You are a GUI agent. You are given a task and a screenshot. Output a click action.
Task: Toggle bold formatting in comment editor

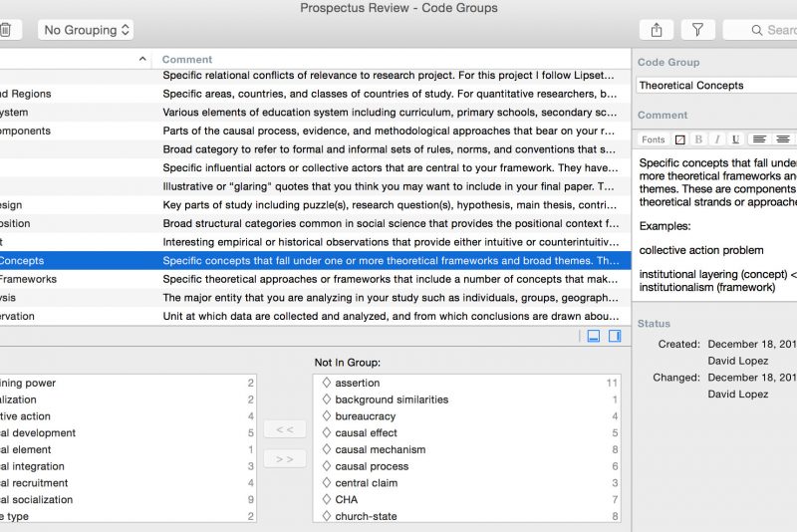[698, 139]
